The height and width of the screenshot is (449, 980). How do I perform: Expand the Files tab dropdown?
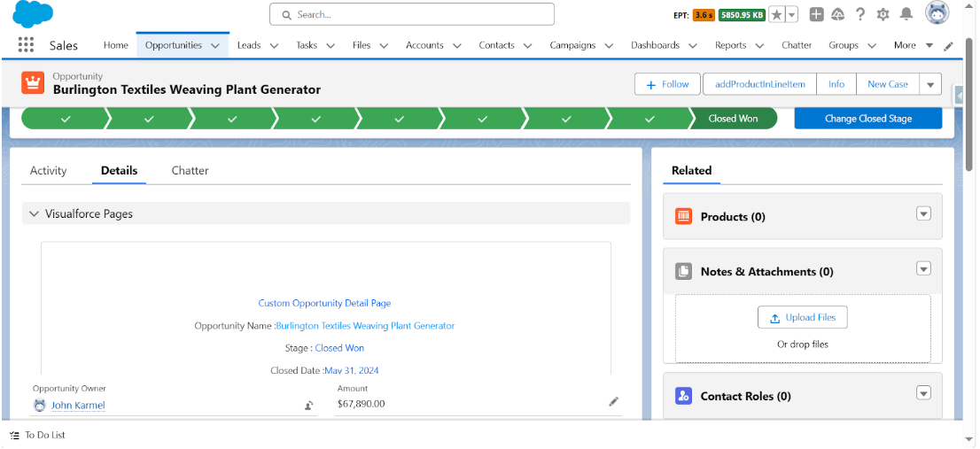tap(384, 45)
